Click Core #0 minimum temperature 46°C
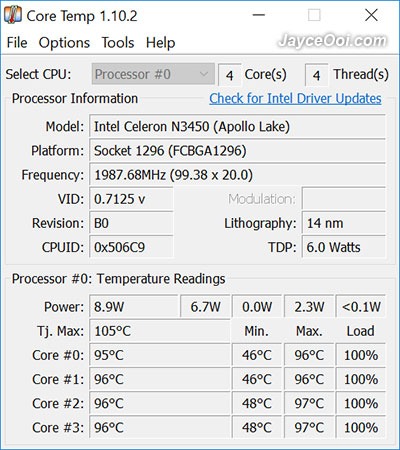Screen dimensions: 400x450 [257, 355]
